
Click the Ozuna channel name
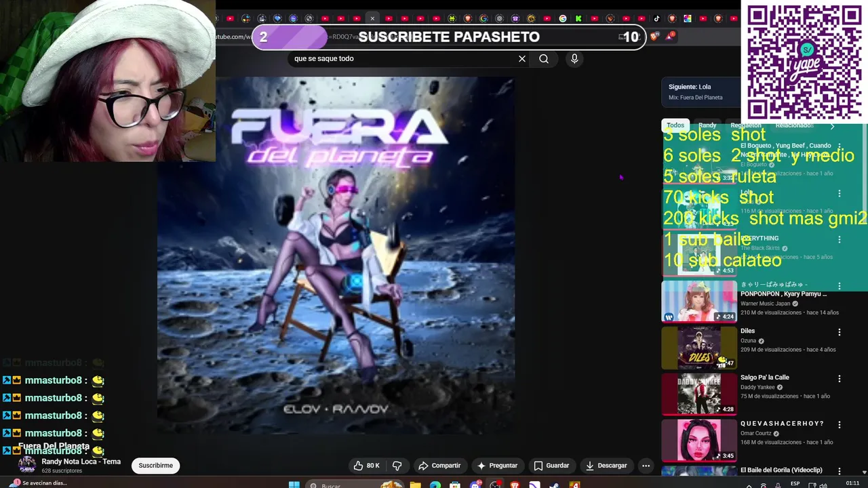click(748, 341)
